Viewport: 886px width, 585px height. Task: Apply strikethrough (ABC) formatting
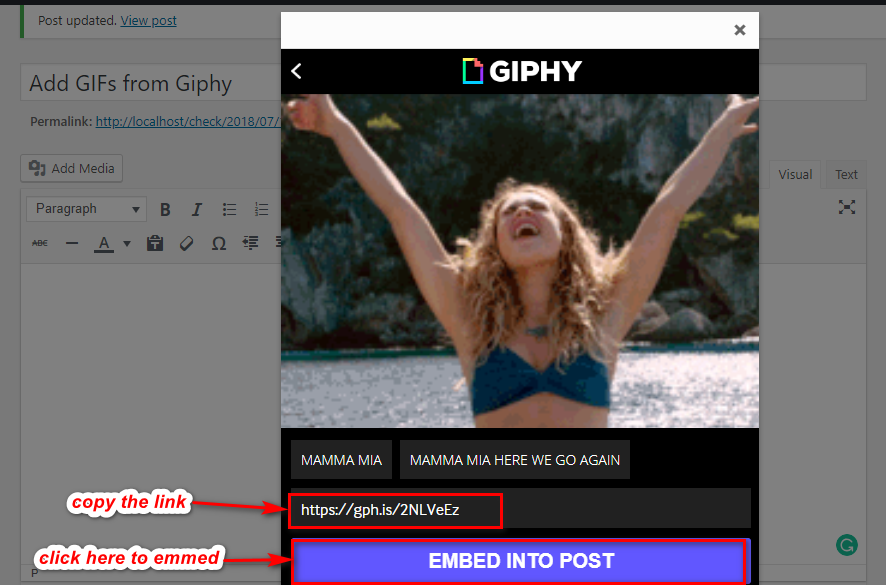point(40,243)
